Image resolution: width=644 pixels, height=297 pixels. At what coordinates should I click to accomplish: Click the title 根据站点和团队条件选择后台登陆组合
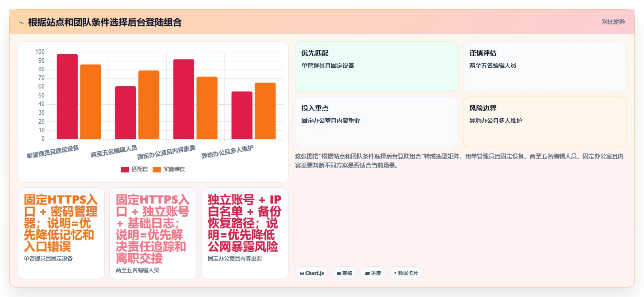[x=105, y=23]
